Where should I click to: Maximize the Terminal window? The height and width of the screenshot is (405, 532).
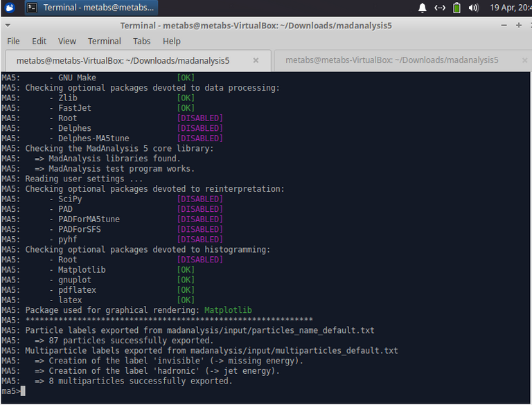tap(519, 26)
